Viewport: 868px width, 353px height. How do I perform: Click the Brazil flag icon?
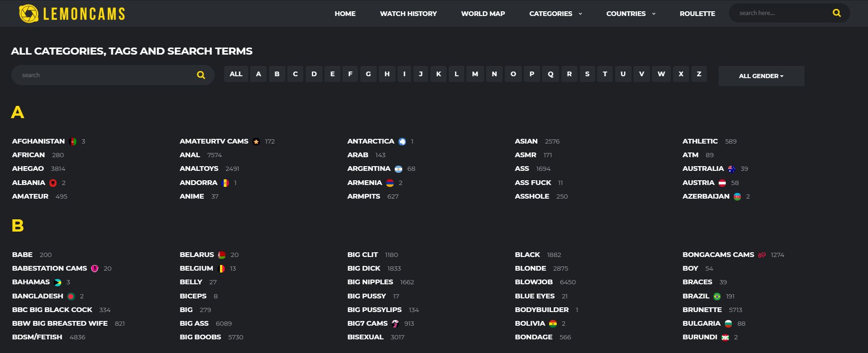click(717, 297)
